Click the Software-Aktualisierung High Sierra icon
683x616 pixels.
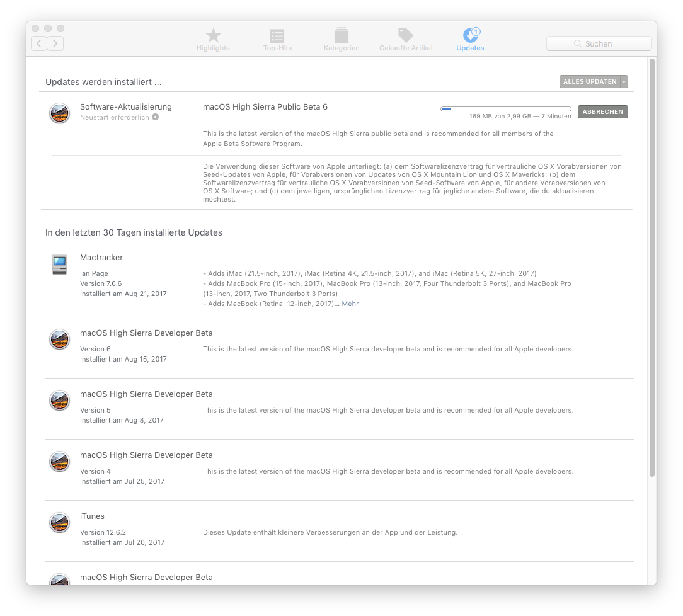60,113
